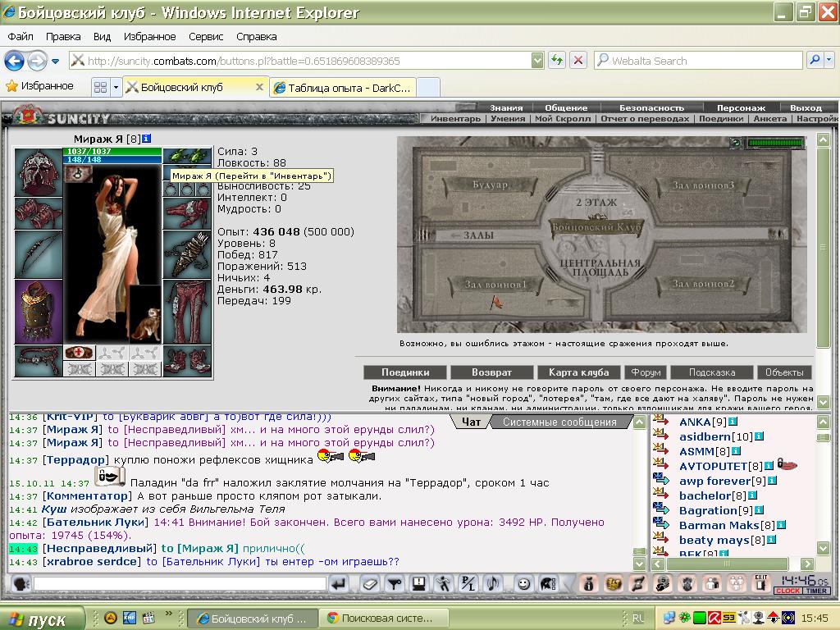Toggle chat sound icon

[x=492, y=583]
